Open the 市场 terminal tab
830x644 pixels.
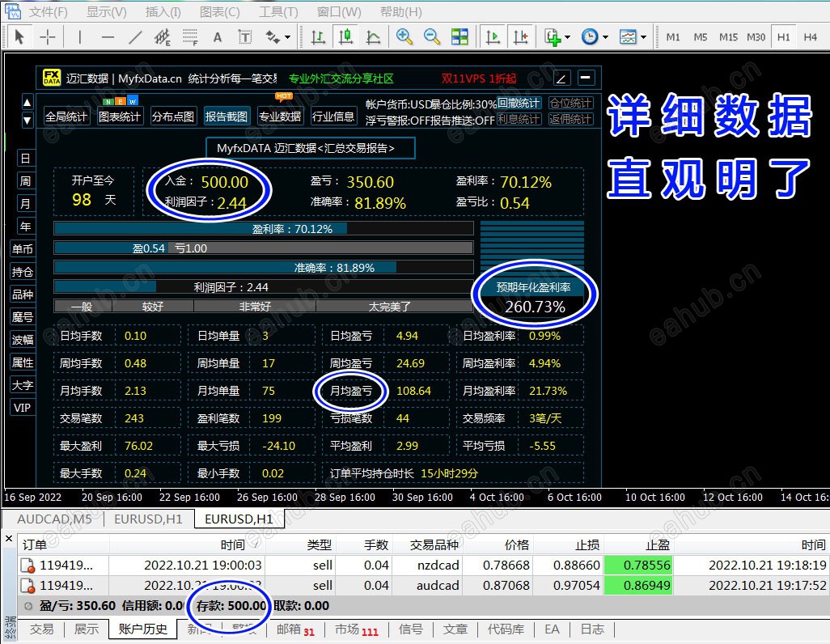(357, 629)
